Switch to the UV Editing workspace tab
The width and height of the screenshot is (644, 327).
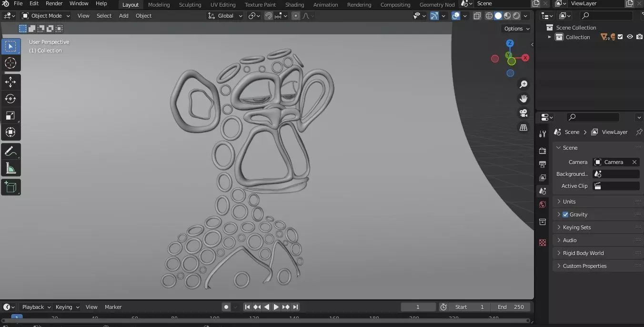(x=223, y=5)
